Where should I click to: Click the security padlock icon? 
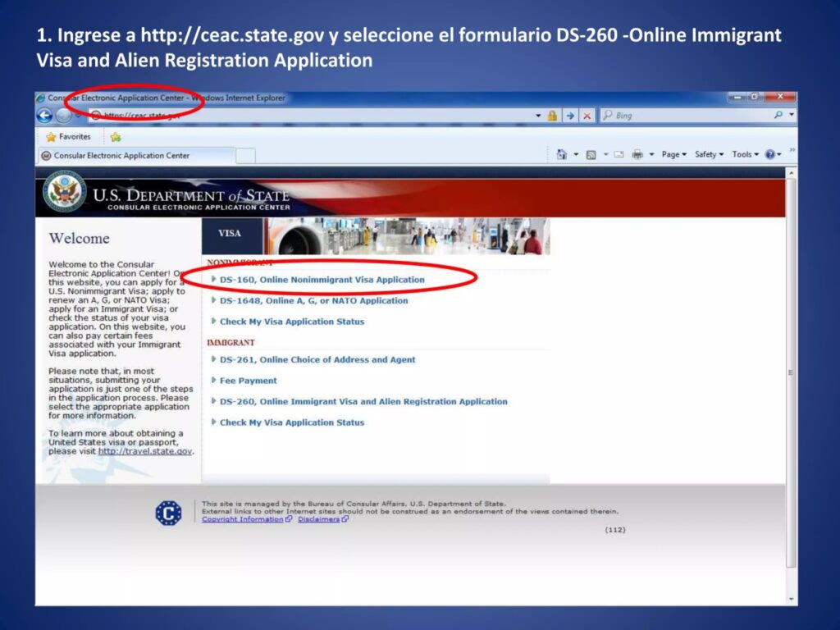tap(553, 116)
